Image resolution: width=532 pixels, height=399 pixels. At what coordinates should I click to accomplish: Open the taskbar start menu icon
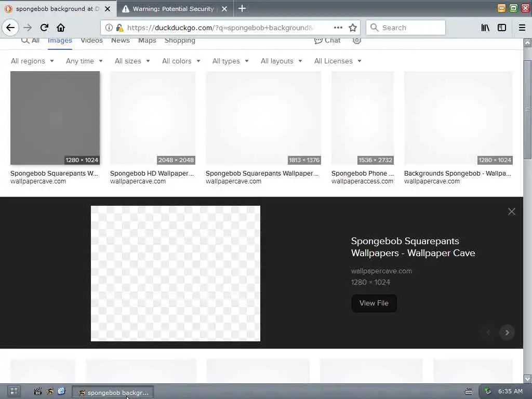(x=14, y=392)
